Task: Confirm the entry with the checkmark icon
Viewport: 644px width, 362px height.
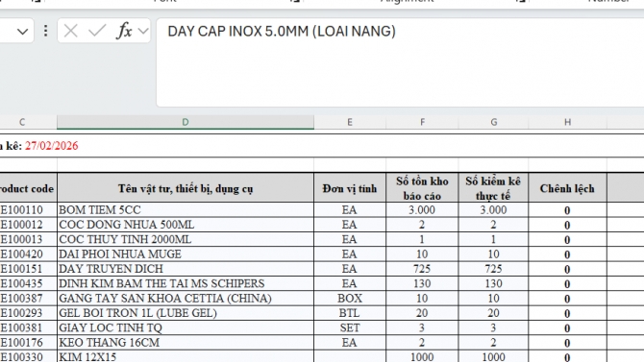Action: pos(97,31)
